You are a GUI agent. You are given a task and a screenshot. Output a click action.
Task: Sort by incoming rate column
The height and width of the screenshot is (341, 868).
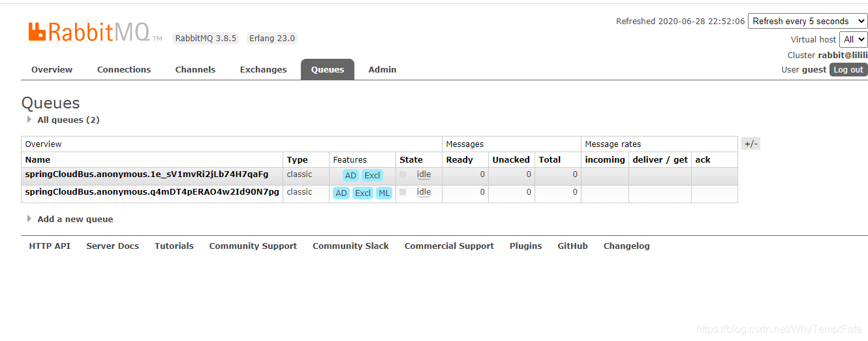point(605,160)
